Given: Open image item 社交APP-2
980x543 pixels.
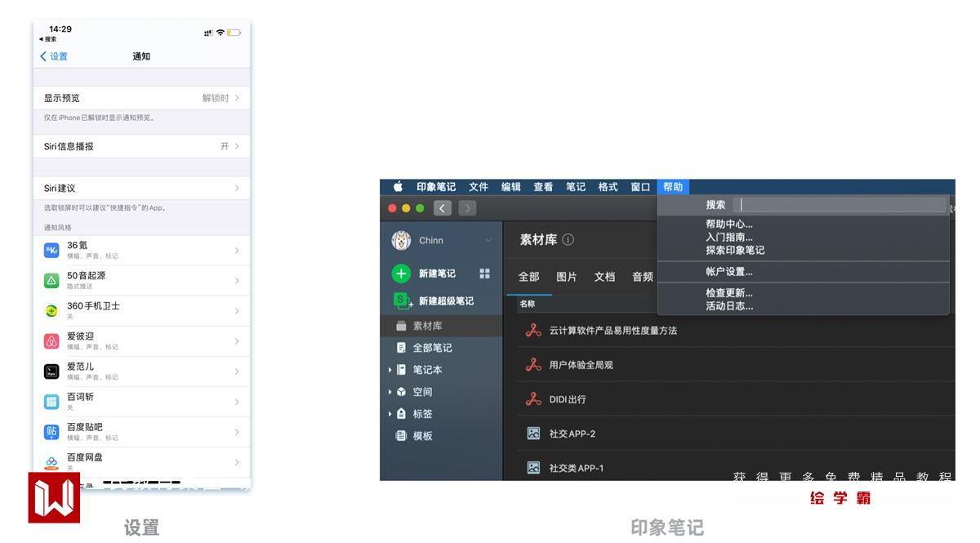Looking at the screenshot, I should click(572, 434).
